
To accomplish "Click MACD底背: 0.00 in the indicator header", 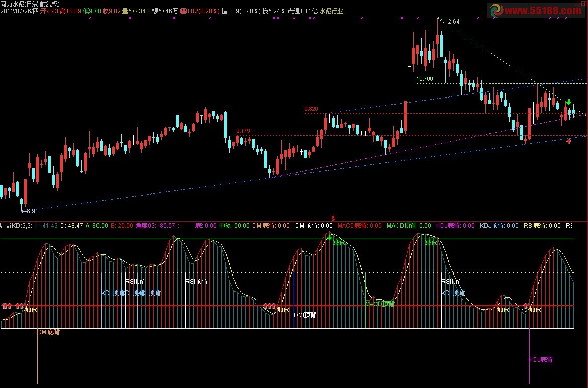I will (360, 226).
